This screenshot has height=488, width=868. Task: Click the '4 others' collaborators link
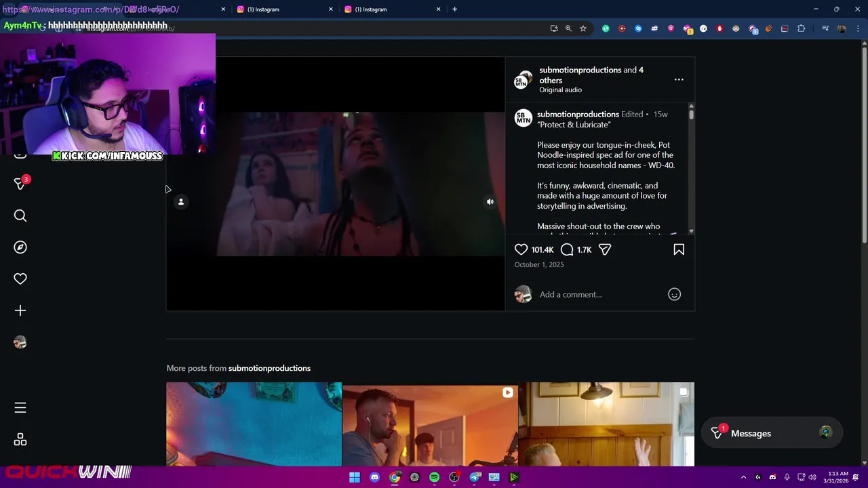591,75
